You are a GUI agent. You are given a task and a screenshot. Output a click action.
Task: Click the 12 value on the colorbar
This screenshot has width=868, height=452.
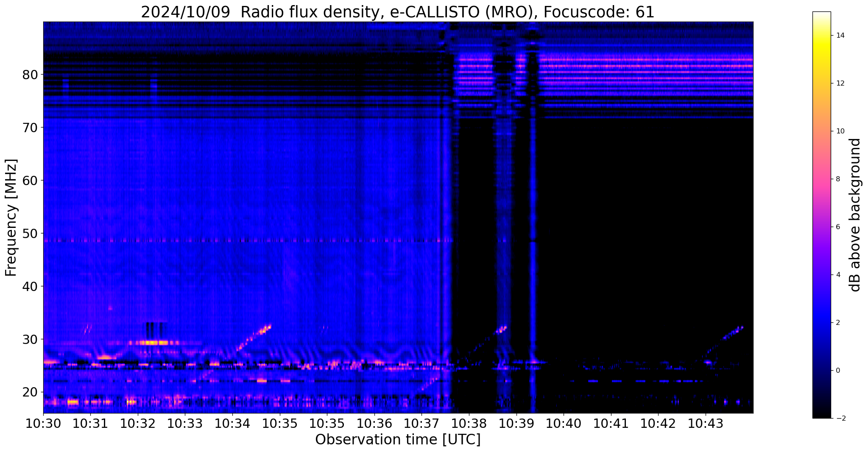tap(840, 83)
